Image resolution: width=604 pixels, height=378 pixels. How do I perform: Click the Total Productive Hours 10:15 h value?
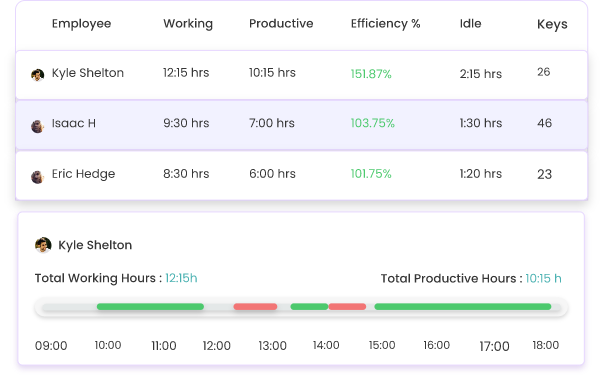pos(543,279)
